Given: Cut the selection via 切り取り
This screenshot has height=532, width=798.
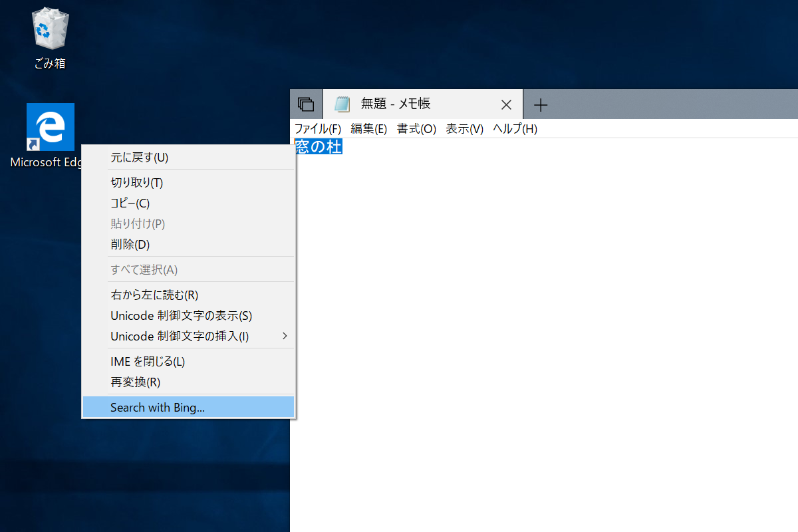Looking at the screenshot, I should (136, 182).
